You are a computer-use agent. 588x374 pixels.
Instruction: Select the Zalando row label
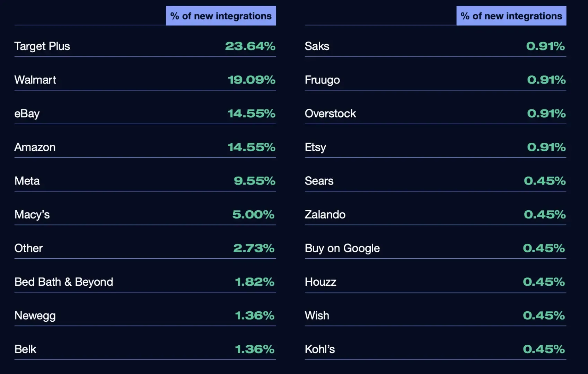(325, 215)
